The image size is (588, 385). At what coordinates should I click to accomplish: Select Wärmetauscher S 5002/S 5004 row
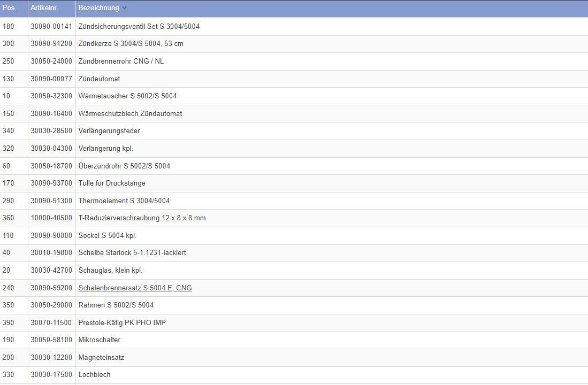tap(127, 96)
